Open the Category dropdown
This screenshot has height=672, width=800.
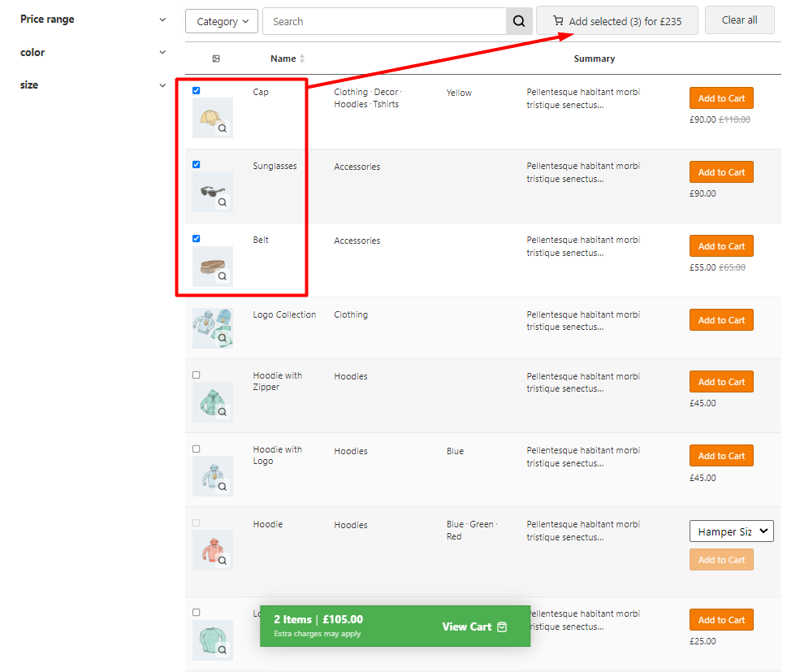[222, 21]
